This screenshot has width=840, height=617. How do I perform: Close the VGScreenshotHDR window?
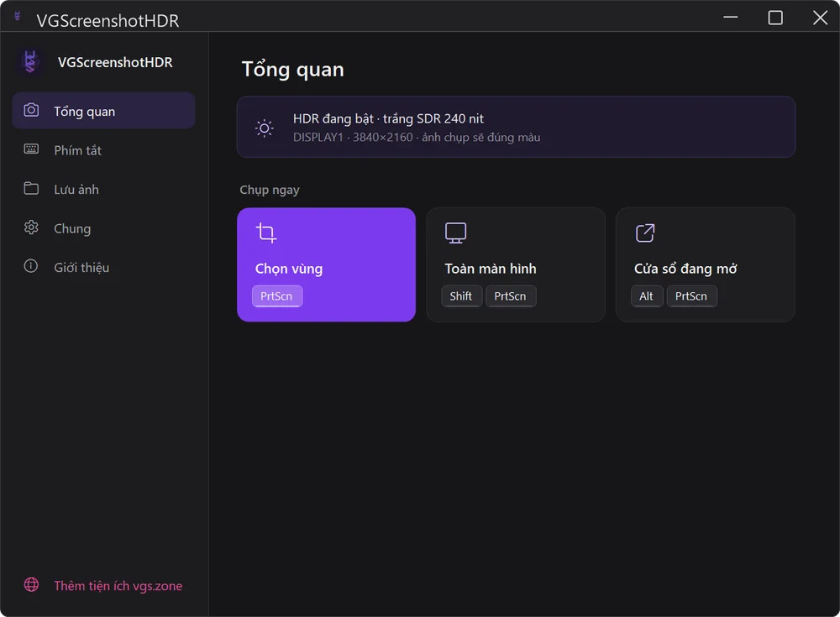820,17
